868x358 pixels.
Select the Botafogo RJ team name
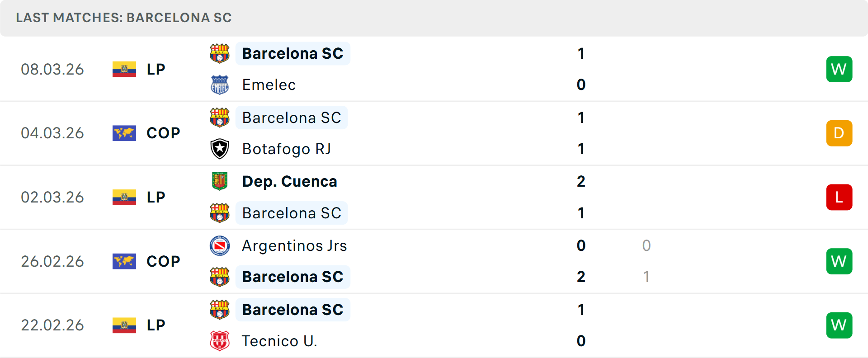286,149
